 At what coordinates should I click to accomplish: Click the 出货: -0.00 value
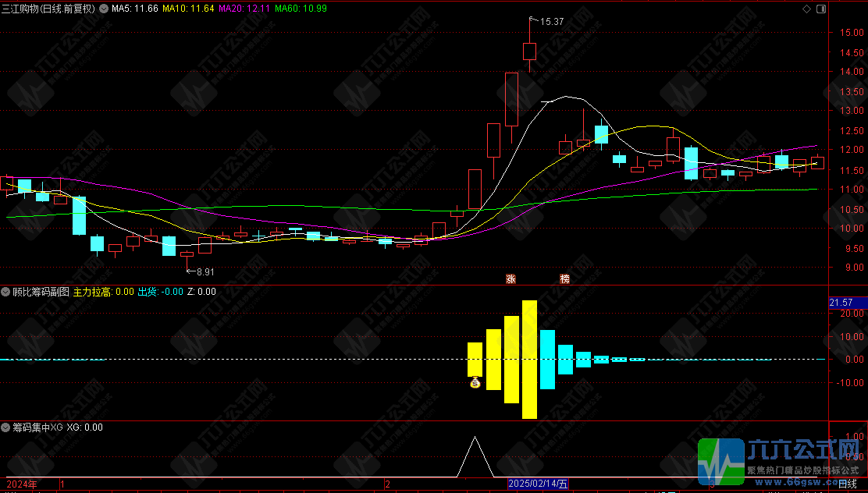pyautogui.click(x=160, y=292)
